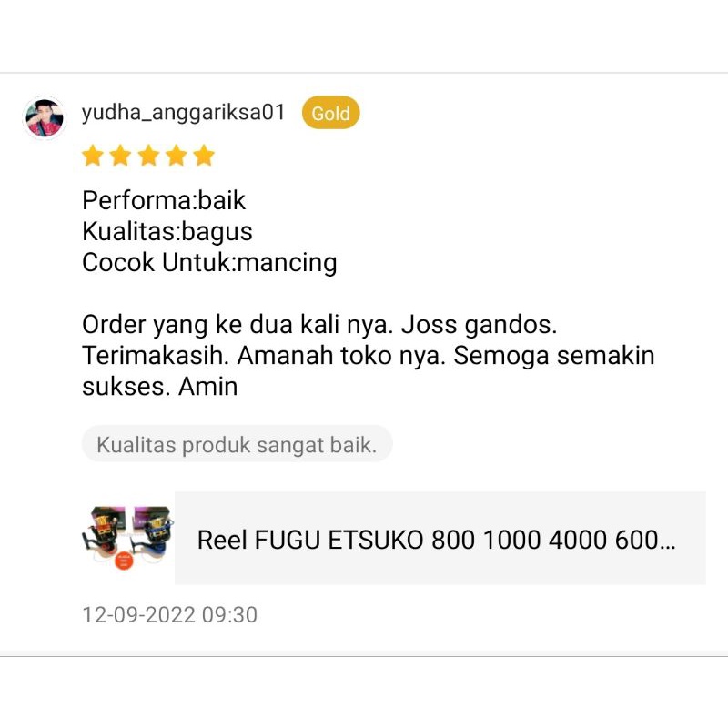Tap the sentence 'Order yang ke dua kali nya'

[238, 325]
